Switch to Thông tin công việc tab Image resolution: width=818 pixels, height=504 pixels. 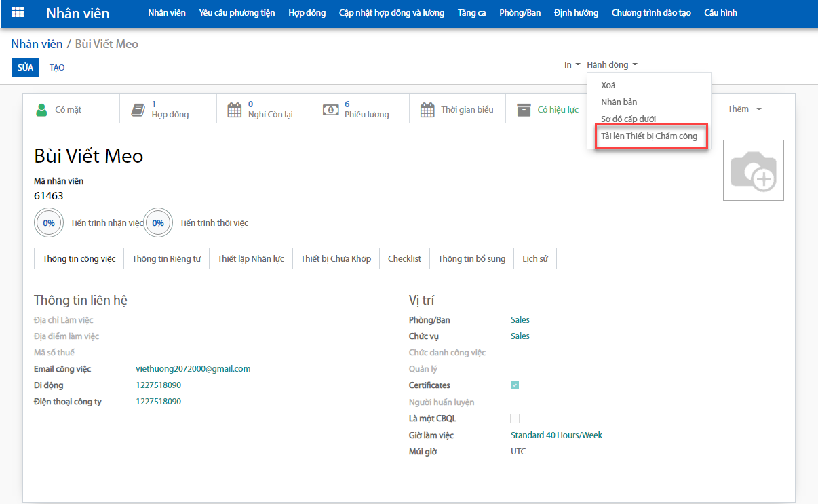(x=79, y=258)
